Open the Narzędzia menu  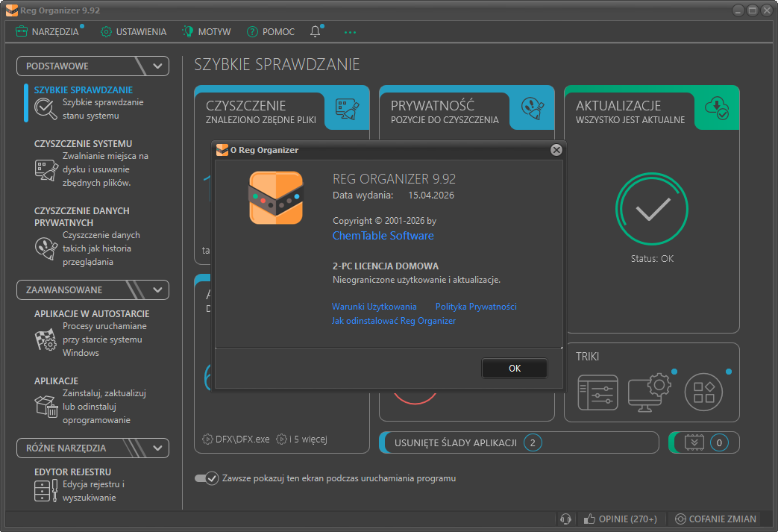click(x=48, y=32)
